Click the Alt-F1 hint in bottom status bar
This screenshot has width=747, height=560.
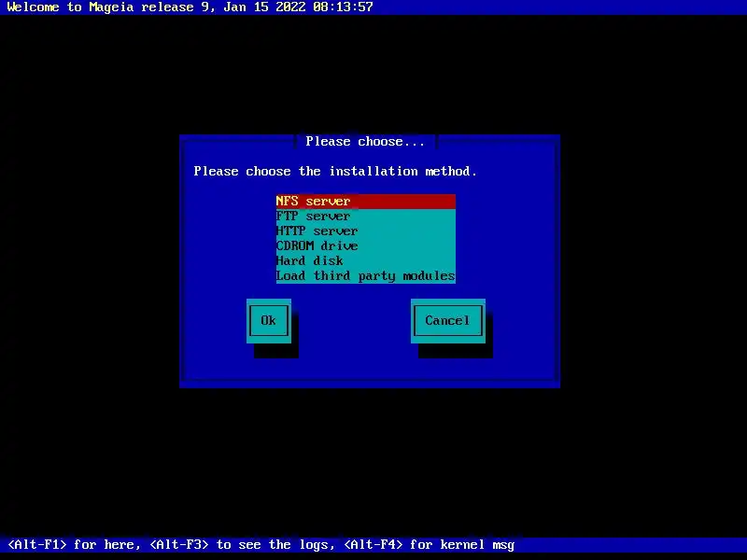coord(74,544)
